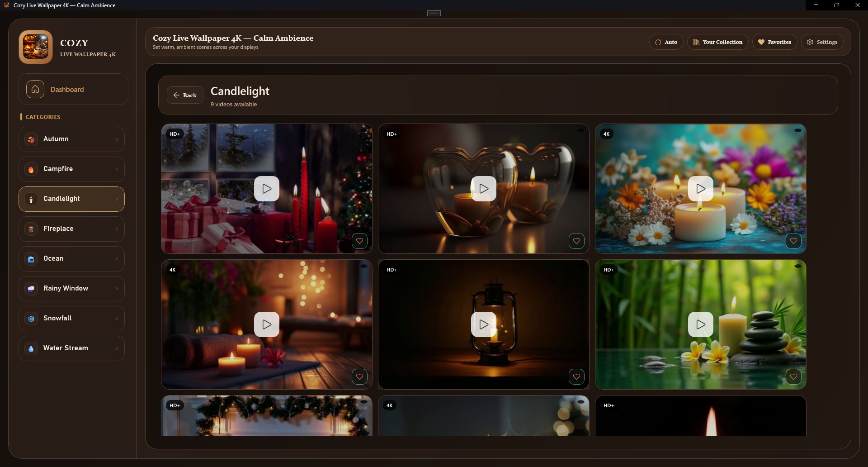This screenshot has width=868, height=467.
Task: Click the HD+ badge on lantern video
Action: pos(392,270)
